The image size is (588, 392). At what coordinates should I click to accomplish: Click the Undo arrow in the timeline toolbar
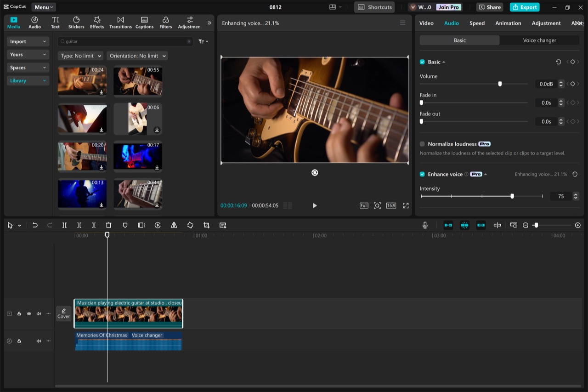(35, 225)
